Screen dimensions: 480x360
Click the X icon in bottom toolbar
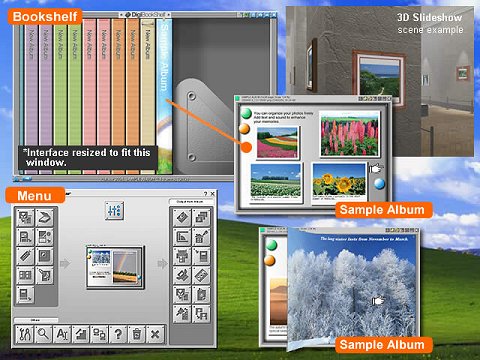pyautogui.click(x=155, y=334)
